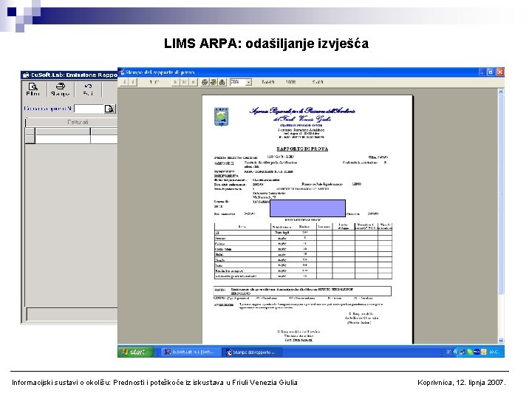The image size is (532, 399).
Task: Click preview scrollbar up arrow
Action: point(501,92)
